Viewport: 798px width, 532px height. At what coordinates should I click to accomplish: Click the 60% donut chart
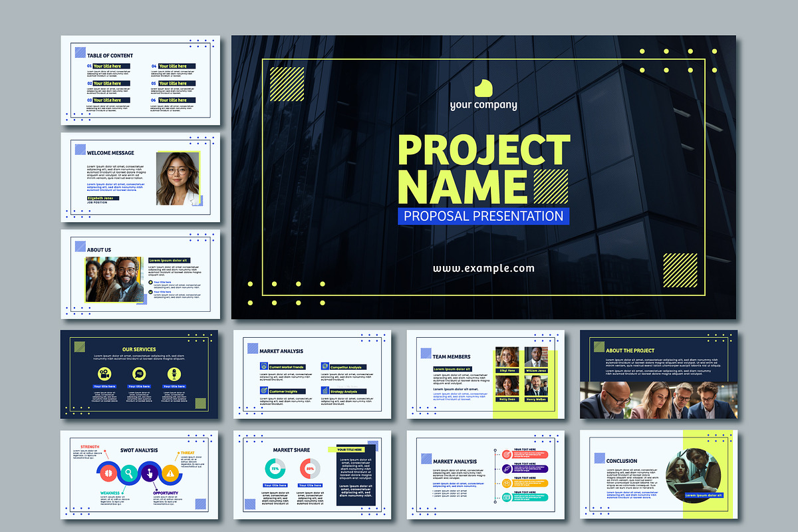309,469
